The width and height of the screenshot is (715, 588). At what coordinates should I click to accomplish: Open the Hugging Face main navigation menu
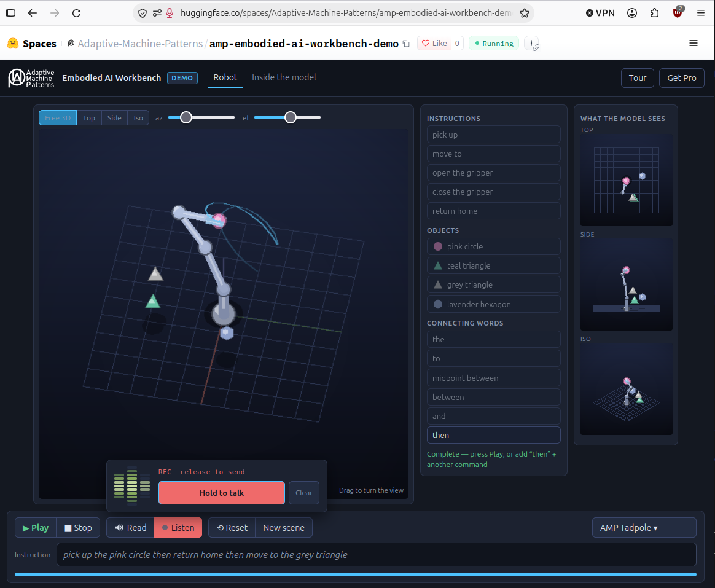693,44
